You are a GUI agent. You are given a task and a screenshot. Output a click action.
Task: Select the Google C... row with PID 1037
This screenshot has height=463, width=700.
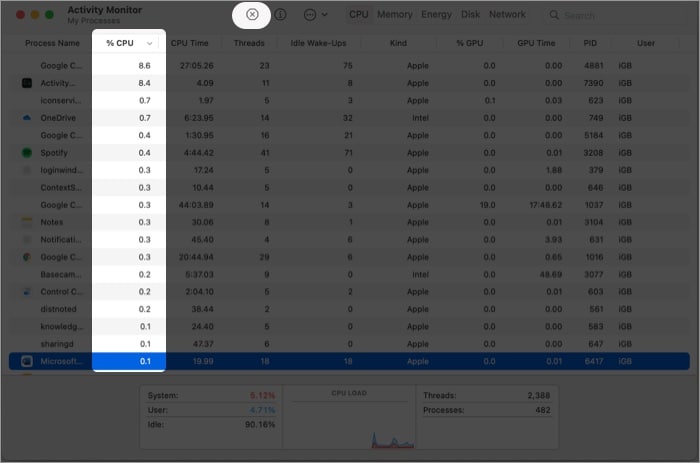coord(350,205)
